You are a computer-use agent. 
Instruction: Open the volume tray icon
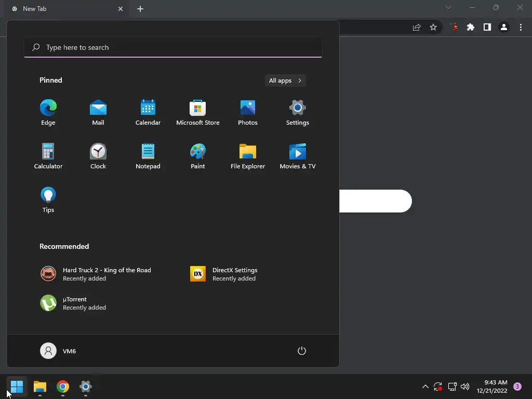click(x=465, y=387)
